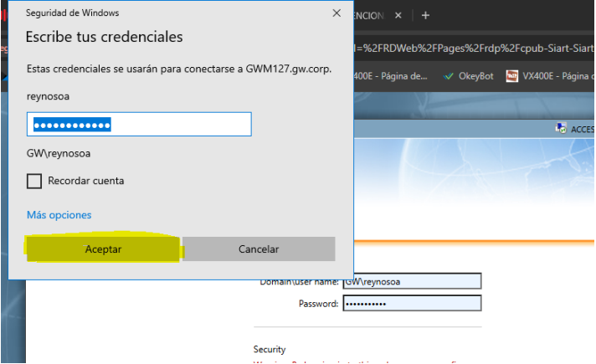The image size is (596, 364).
Task: Open the OkeyBot bookmark
Action: click(x=475, y=76)
